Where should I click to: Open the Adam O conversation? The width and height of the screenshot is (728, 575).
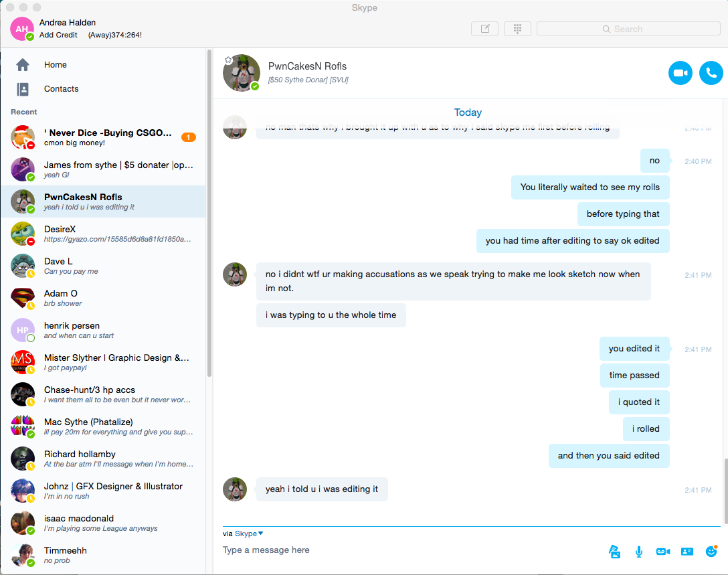click(103, 298)
